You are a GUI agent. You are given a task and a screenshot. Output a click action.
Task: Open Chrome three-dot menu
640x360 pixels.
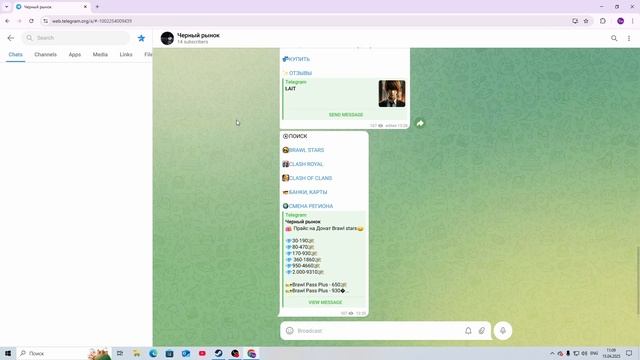[x=633, y=21]
